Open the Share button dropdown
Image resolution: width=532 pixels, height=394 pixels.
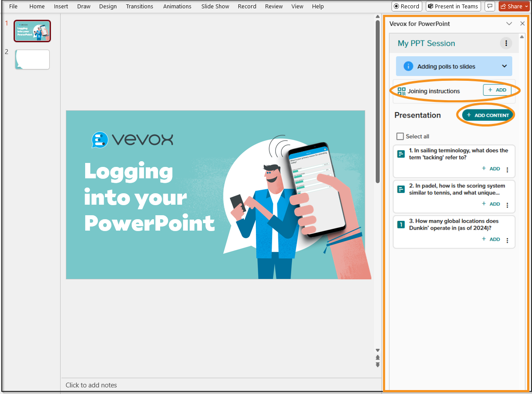[x=527, y=7]
